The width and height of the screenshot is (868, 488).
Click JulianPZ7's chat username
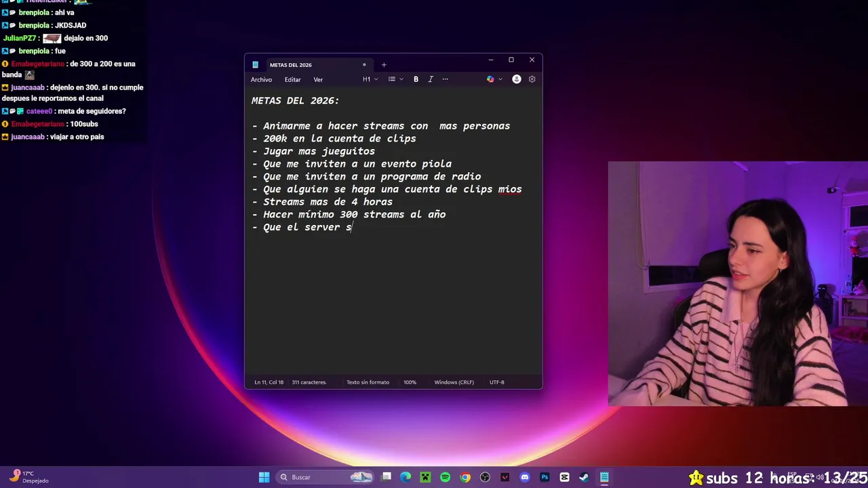[x=20, y=39]
